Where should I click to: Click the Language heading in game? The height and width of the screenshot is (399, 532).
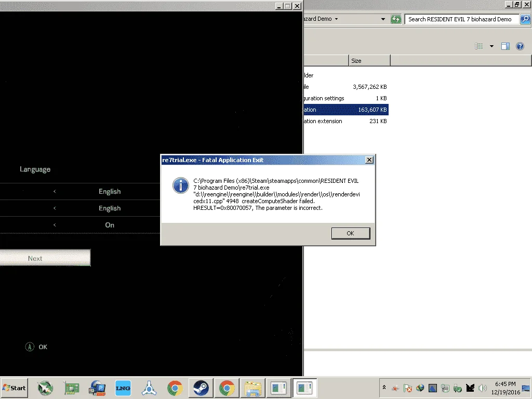(x=35, y=169)
